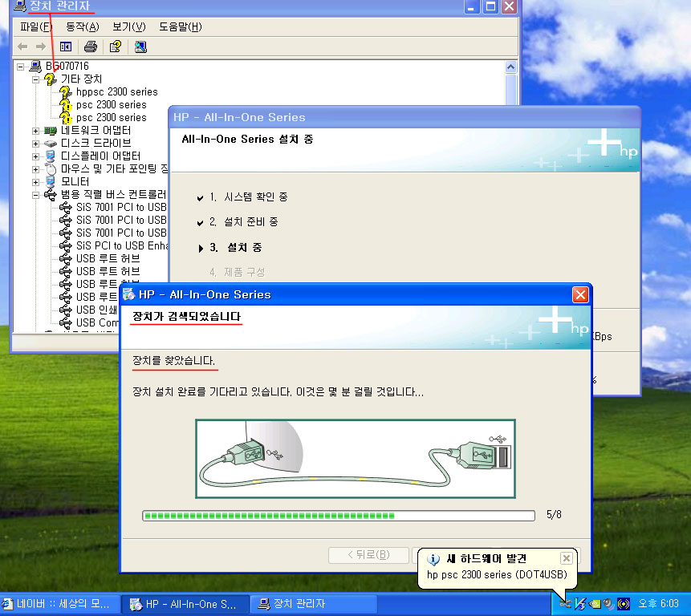
Task: Click the display adapter icon
Action: (x=51, y=156)
